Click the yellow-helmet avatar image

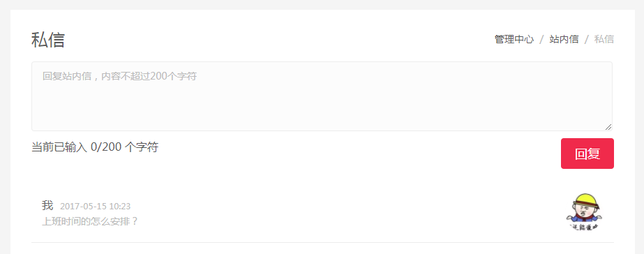[583, 211]
